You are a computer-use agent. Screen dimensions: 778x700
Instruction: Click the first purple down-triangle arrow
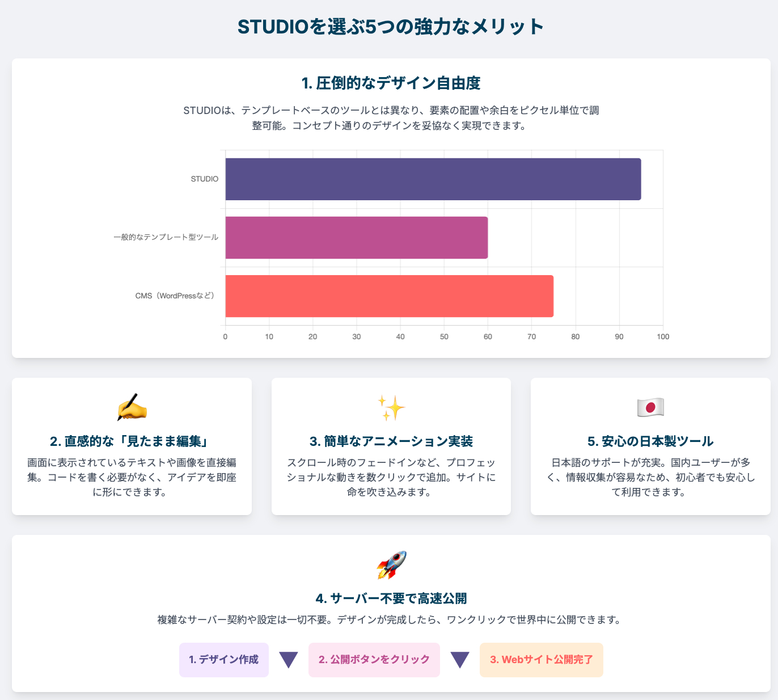pos(289,660)
